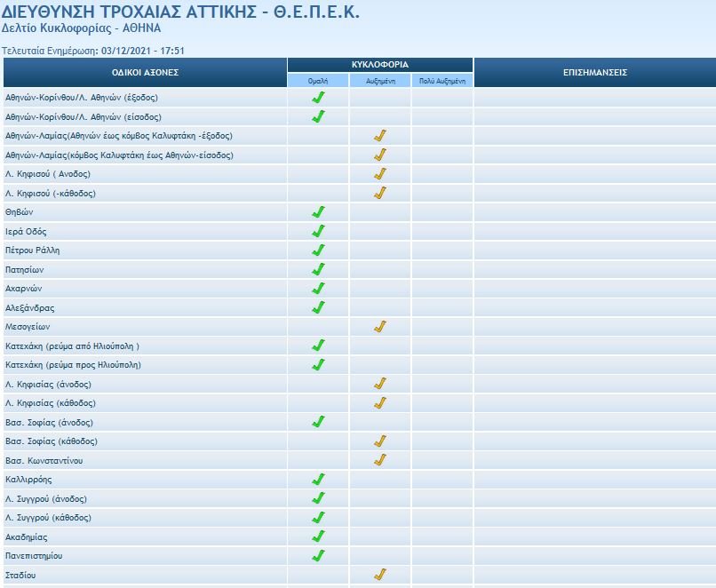
Task: Click orange checkmark for Λ. Κηφισού ( Ανοδος)
Action: click(380, 174)
